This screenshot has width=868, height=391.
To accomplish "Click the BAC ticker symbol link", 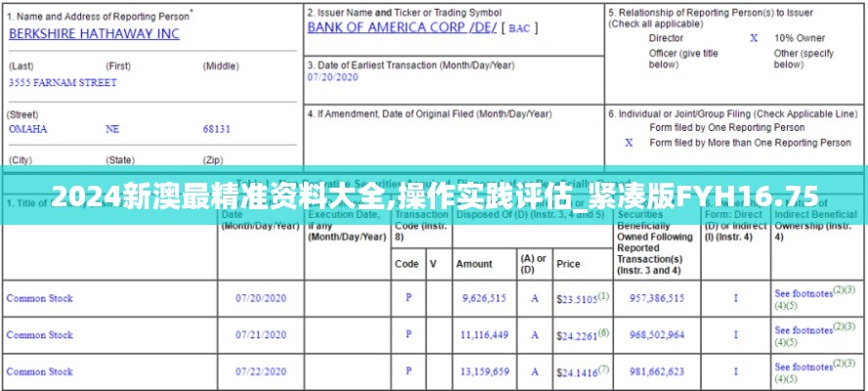I will 519,28.
